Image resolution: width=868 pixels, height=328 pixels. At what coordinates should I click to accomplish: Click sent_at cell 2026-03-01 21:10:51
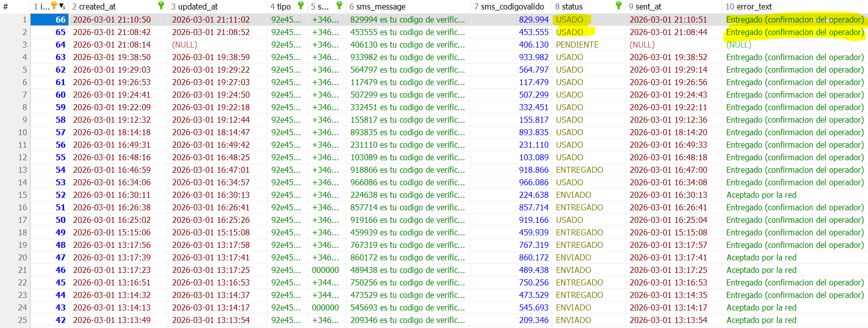tap(668, 20)
